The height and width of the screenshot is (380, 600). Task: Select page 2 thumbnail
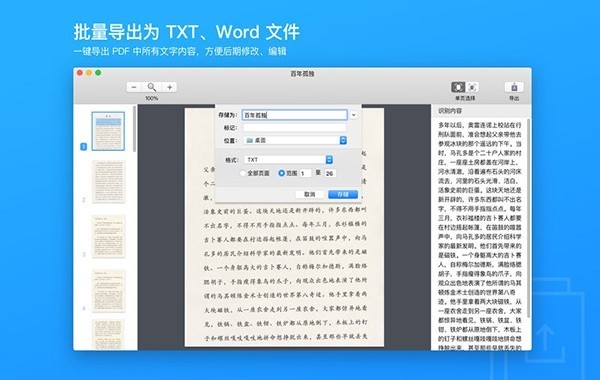pyautogui.click(x=109, y=181)
